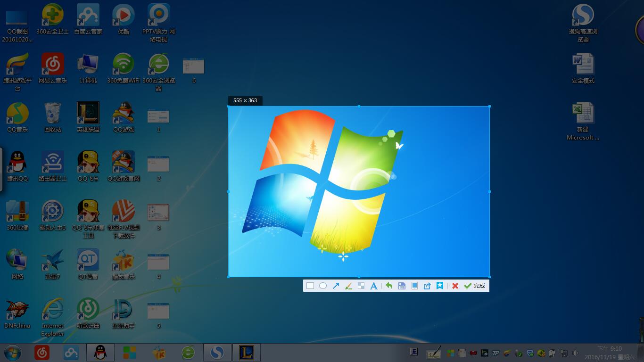Select the text tool marked with letter A

374,286
